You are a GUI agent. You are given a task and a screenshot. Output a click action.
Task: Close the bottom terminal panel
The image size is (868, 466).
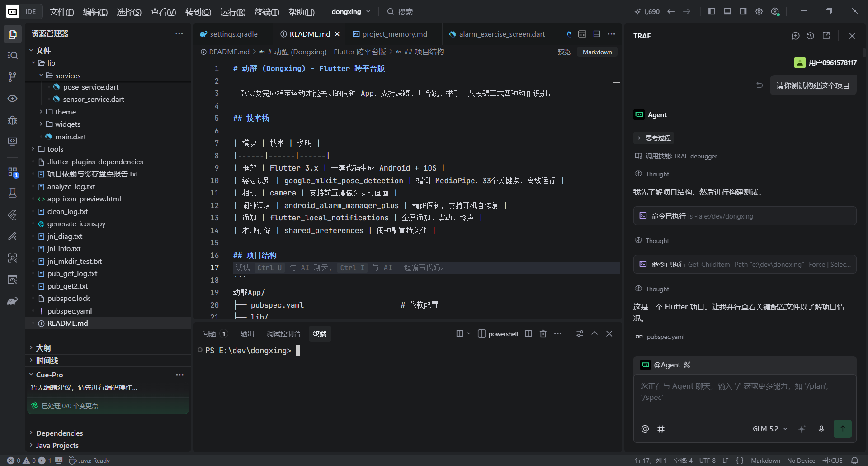click(609, 333)
